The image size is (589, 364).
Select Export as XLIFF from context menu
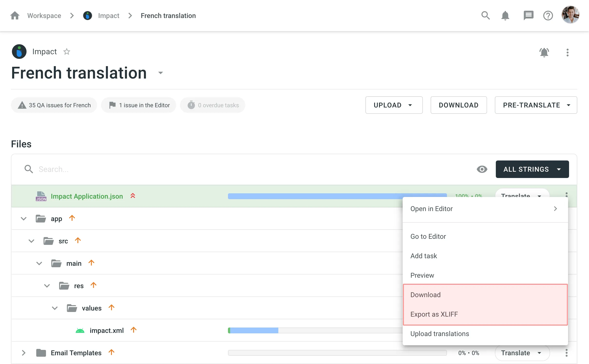click(x=434, y=314)
